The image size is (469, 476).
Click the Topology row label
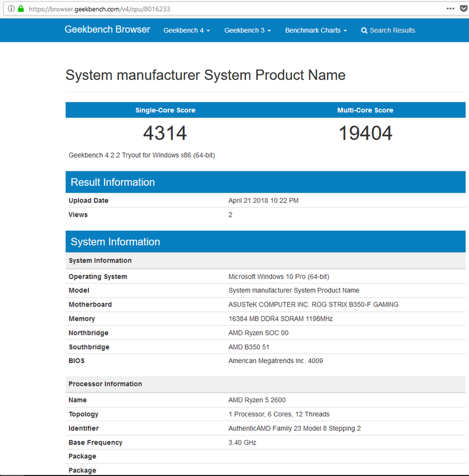click(83, 414)
